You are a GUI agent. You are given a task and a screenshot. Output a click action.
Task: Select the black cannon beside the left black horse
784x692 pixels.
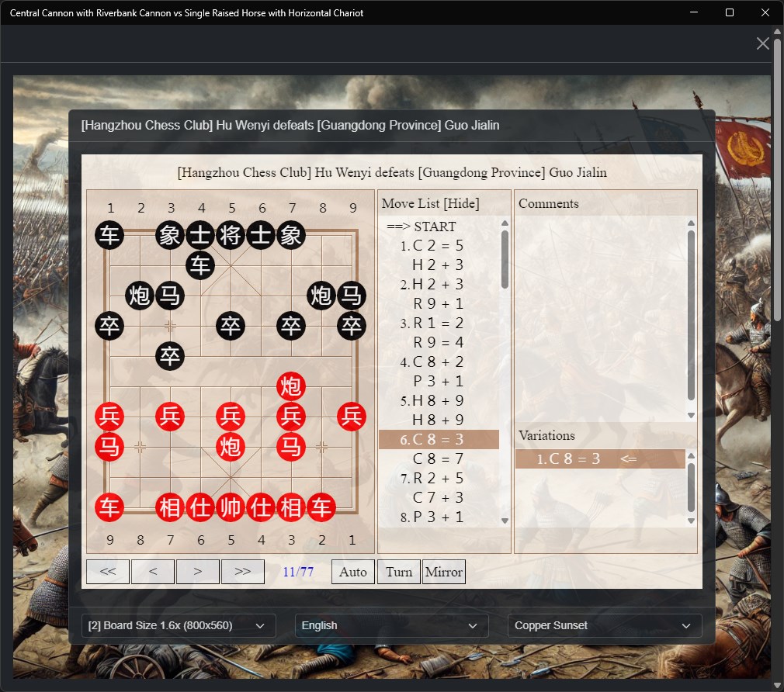pos(140,296)
